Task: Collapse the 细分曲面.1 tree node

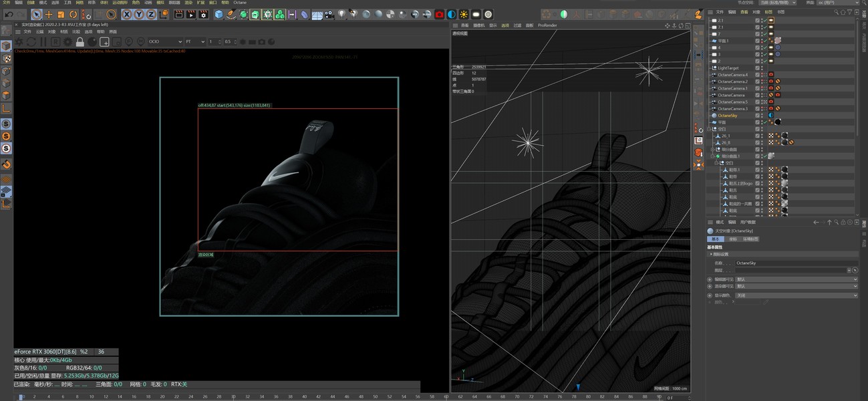Action: pyautogui.click(x=712, y=156)
